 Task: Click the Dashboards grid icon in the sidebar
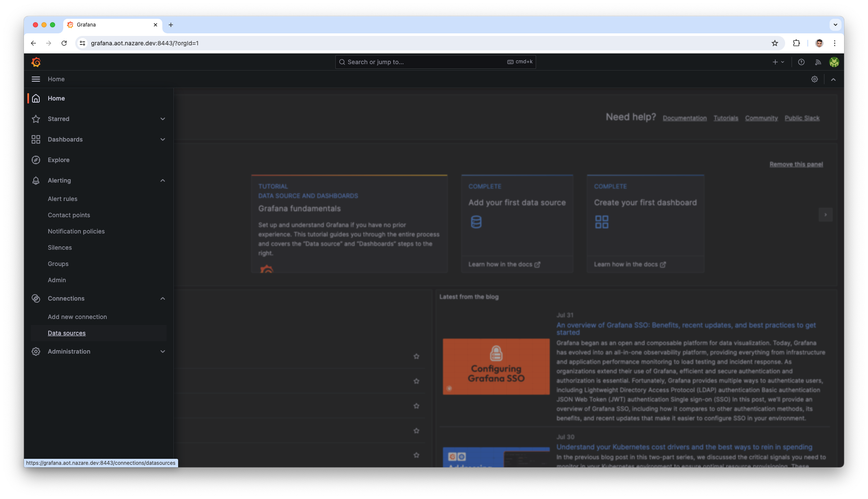[x=36, y=139]
